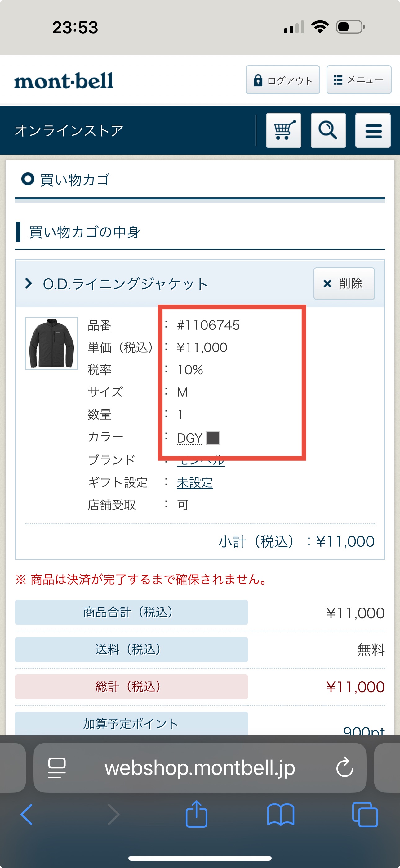The width and height of the screenshot is (400, 868).
Task: Tap ログアウト to log out
Action: (282, 80)
